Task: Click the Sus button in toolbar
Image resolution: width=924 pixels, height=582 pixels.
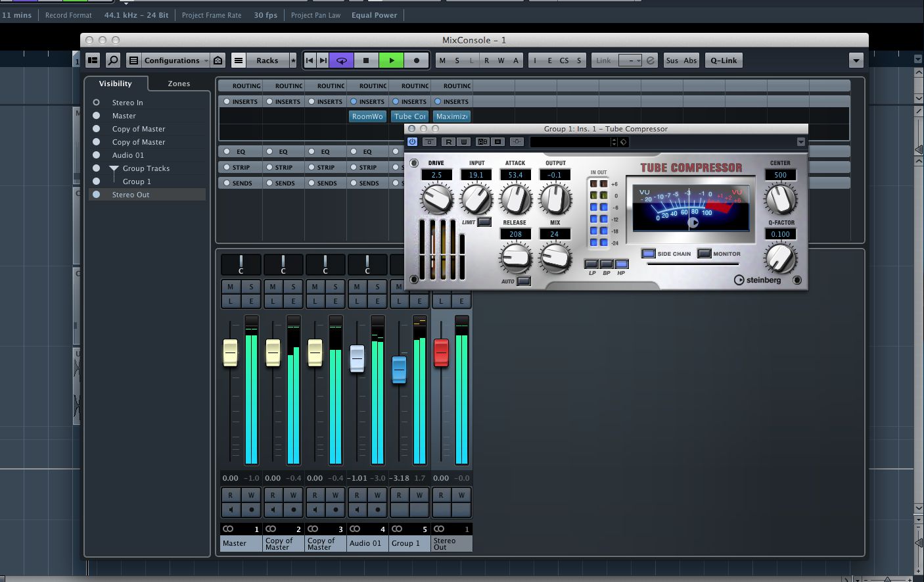Action: 672,61
